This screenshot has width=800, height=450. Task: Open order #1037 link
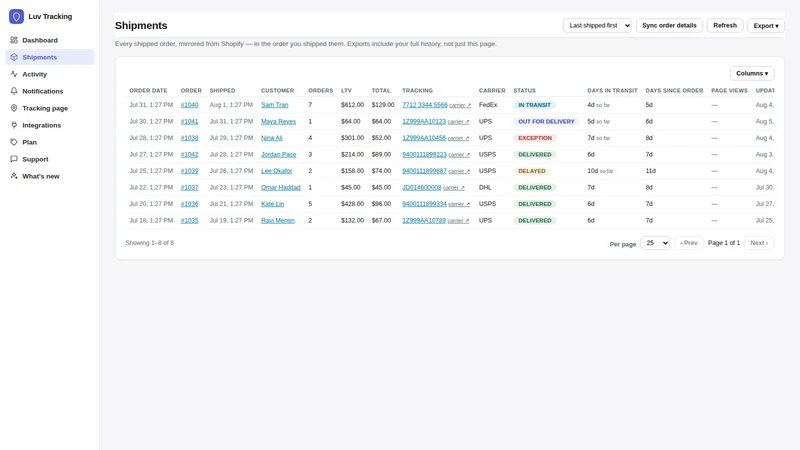(x=189, y=188)
